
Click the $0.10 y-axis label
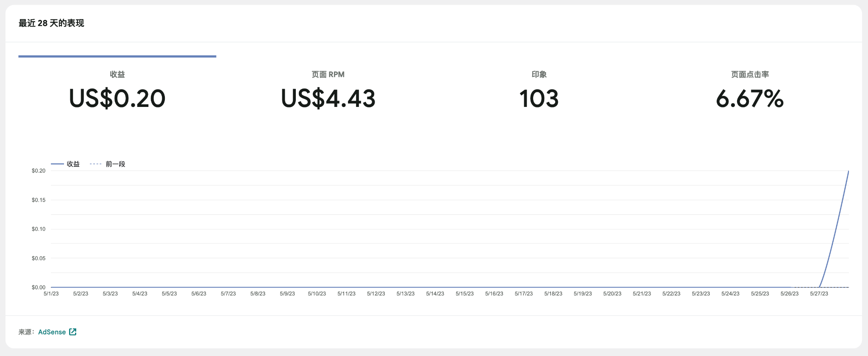pos(39,229)
